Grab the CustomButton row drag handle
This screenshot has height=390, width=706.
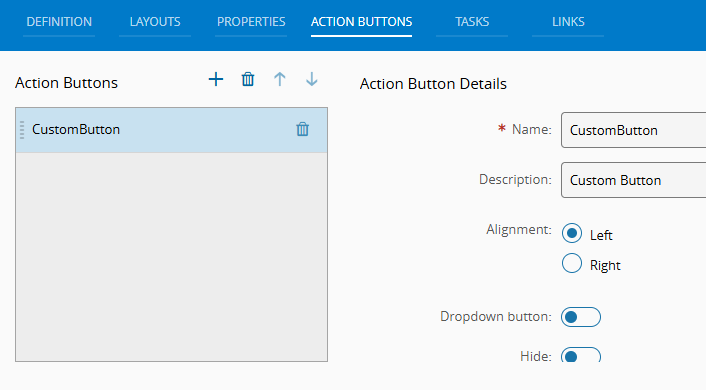coord(22,130)
